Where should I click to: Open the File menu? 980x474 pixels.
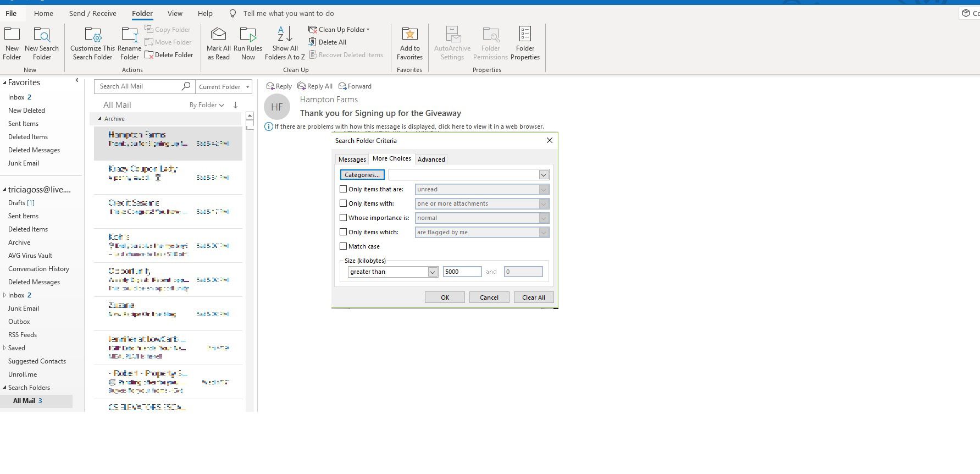11,13
